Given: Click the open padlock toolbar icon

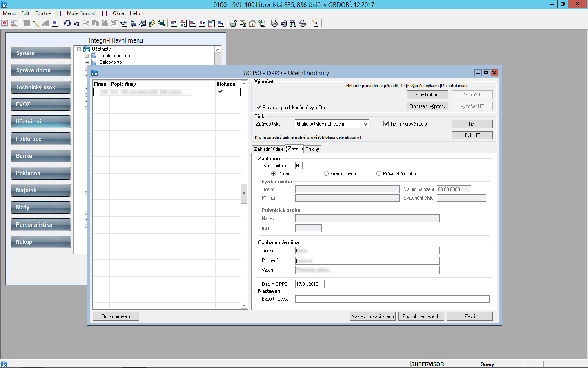Looking at the screenshot, I should tap(234, 23).
